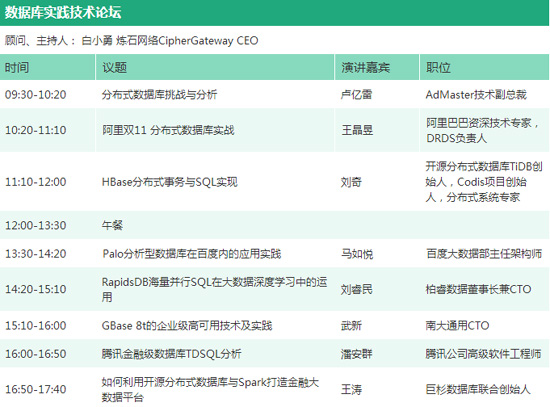Open the 腾讯金融级数据库TDSQL分析 topic
The height and width of the screenshot is (407, 550).
[x=171, y=353]
